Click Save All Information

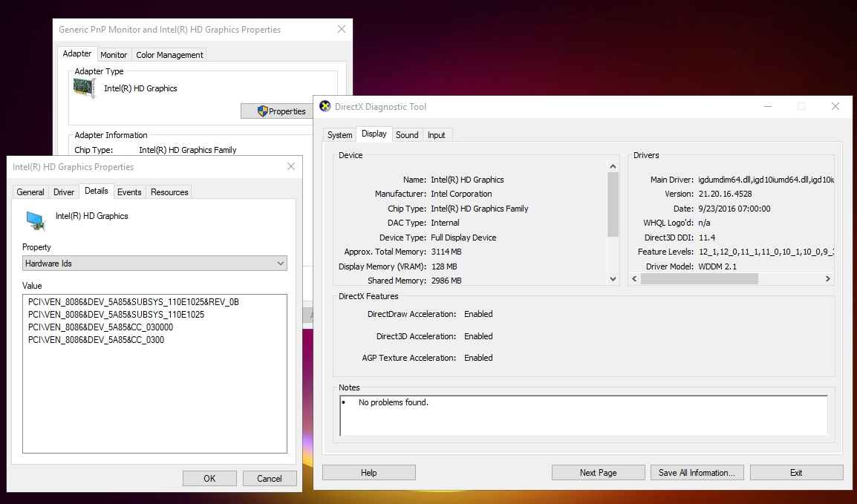(x=697, y=472)
